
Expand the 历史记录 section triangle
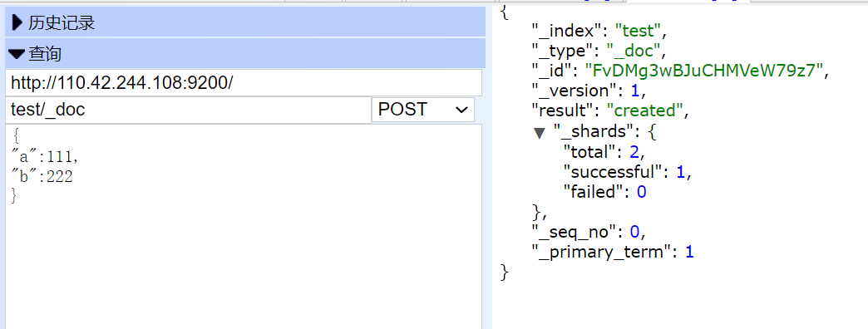click(17, 22)
